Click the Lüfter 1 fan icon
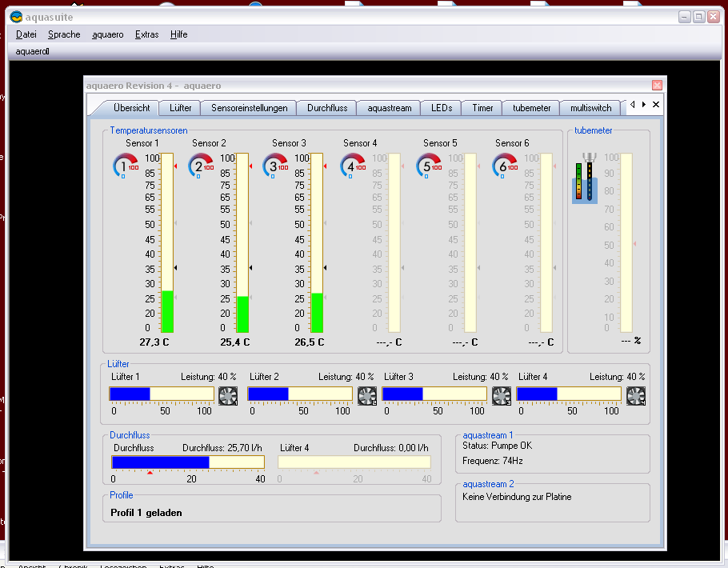The height and width of the screenshot is (568, 728). coord(227,395)
